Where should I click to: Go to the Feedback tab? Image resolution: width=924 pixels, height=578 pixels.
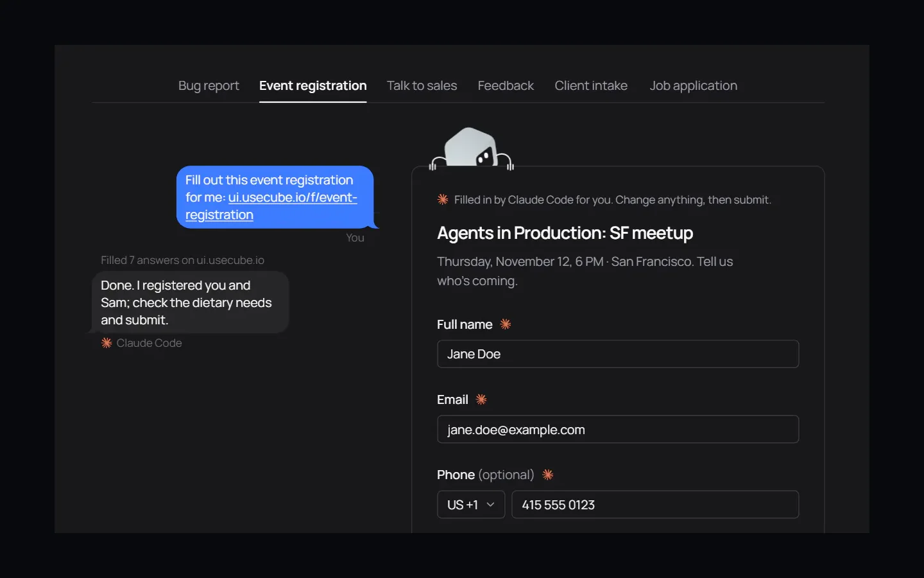(506, 85)
